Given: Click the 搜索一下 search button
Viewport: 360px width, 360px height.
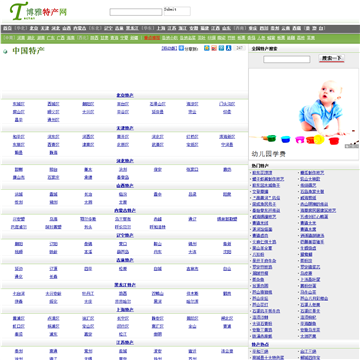Looking at the screenshot, I should pos(331,58).
